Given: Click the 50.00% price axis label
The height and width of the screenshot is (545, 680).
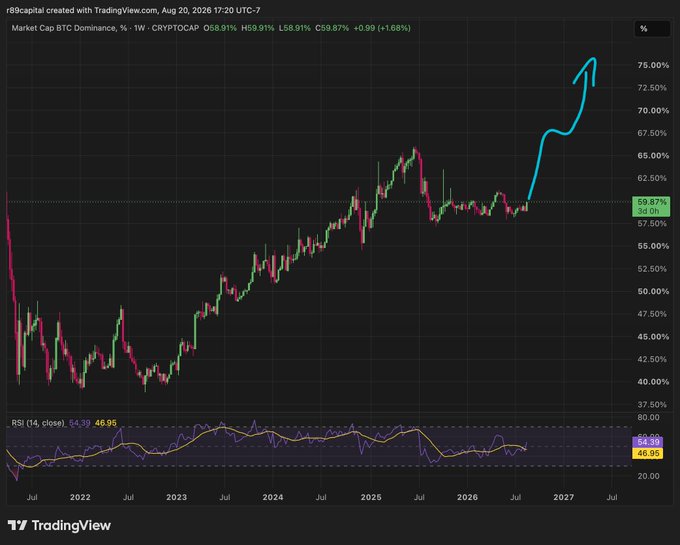Looking at the screenshot, I should pos(653,291).
